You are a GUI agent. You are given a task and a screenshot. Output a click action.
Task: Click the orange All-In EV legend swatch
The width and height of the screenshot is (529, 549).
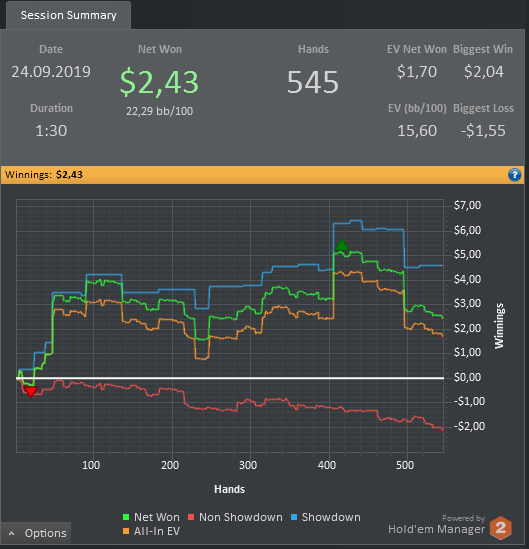pyautogui.click(x=126, y=531)
